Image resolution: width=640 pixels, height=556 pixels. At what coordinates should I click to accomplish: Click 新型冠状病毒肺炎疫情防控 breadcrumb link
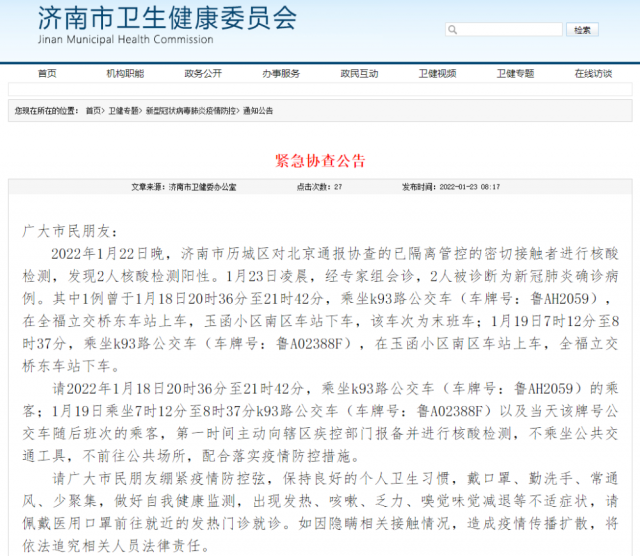pos(191,111)
